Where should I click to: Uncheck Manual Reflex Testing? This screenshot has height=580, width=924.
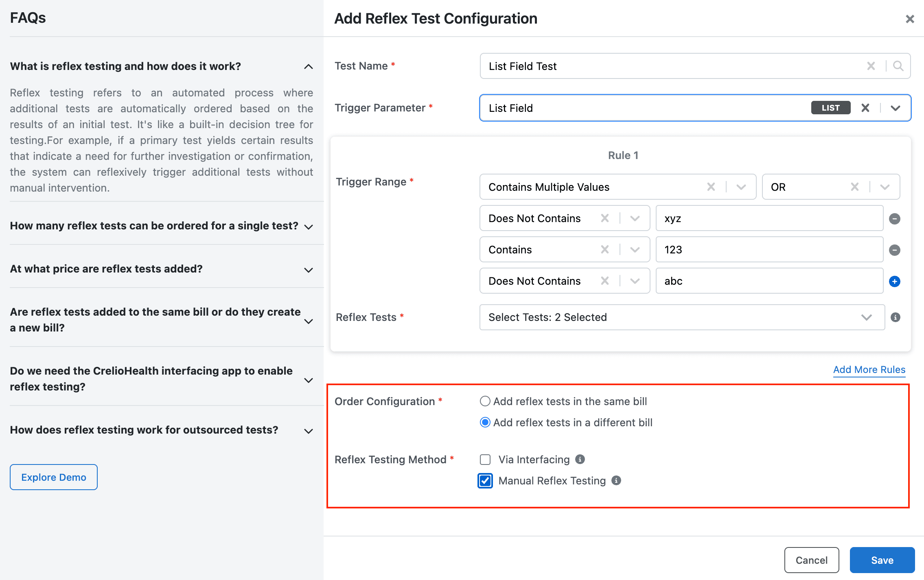coord(485,481)
